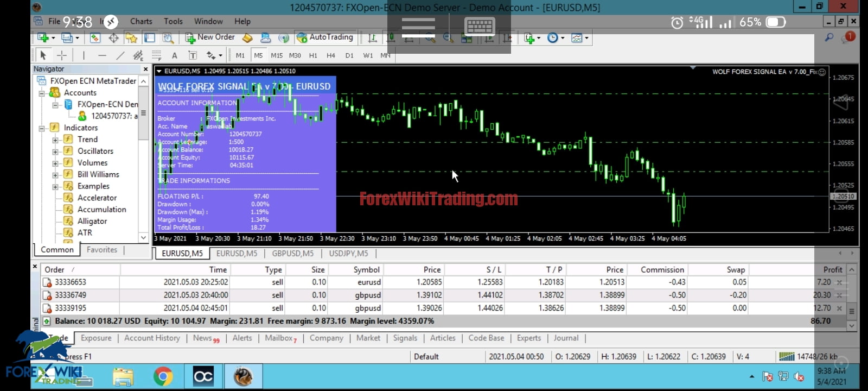The image size is (868, 391).
Task: Open the Charts menu
Action: 141,21
